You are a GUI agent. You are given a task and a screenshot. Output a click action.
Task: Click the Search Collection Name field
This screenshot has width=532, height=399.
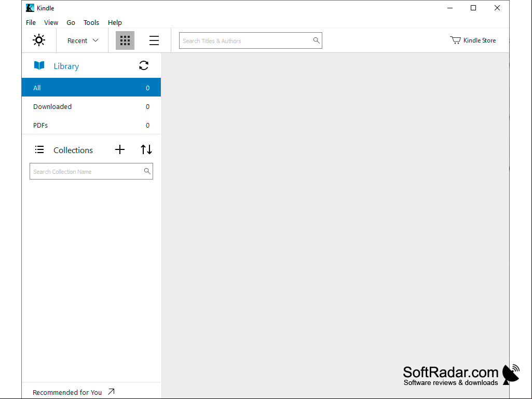tap(91, 171)
